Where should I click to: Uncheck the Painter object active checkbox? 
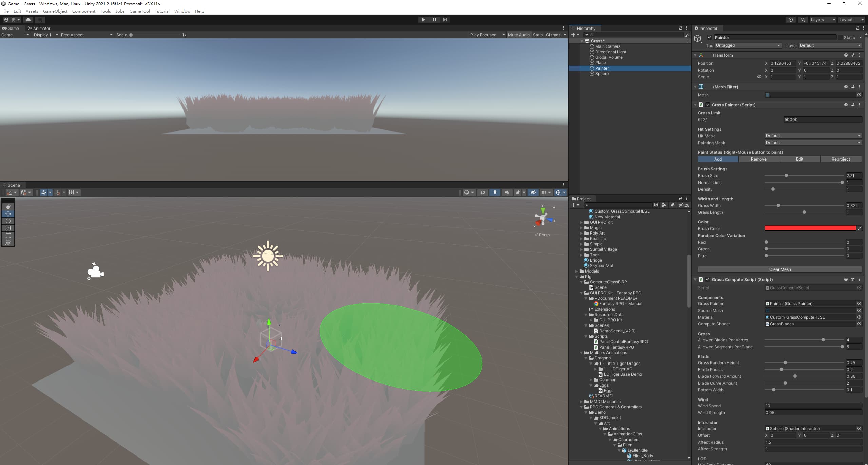(710, 38)
